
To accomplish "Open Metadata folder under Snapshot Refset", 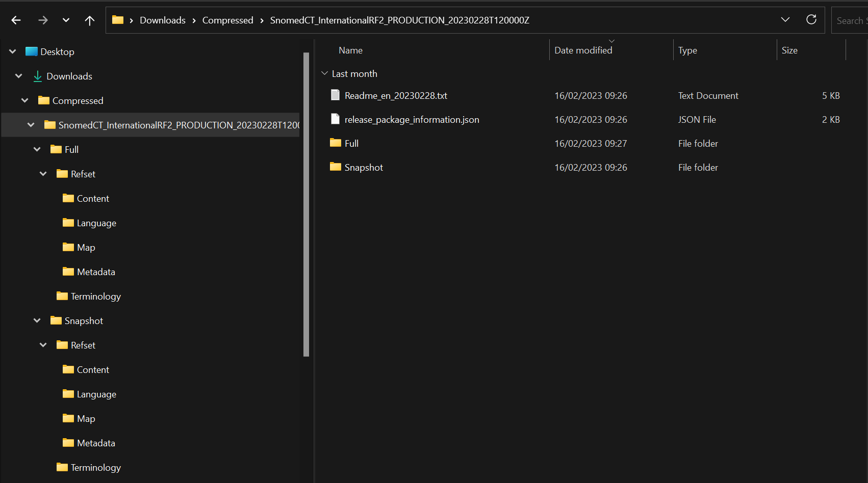I will tap(96, 443).
